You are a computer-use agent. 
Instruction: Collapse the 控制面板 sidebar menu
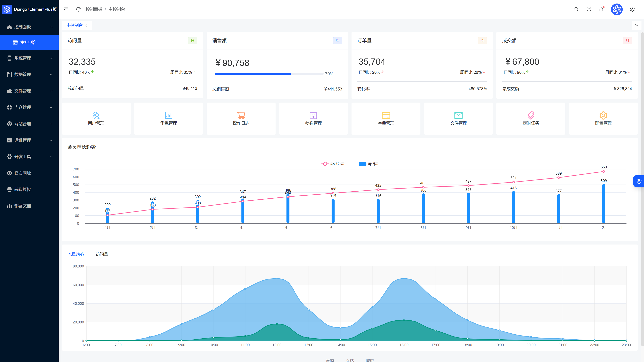30,27
